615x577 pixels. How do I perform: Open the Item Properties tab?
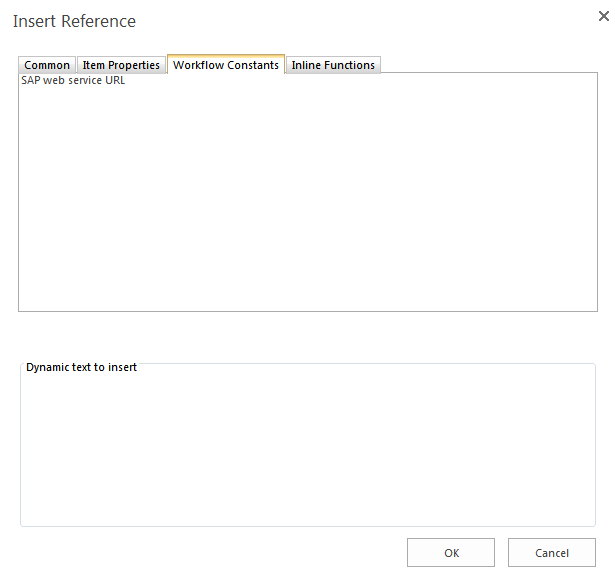click(121, 65)
